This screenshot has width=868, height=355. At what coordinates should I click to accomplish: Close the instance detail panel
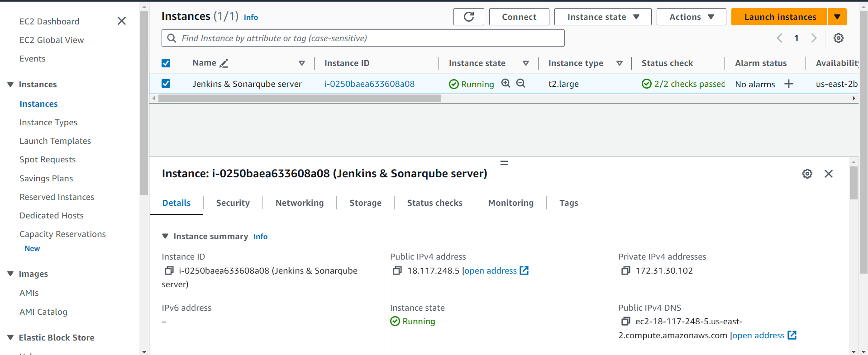pyautogui.click(x=829, y=174)
